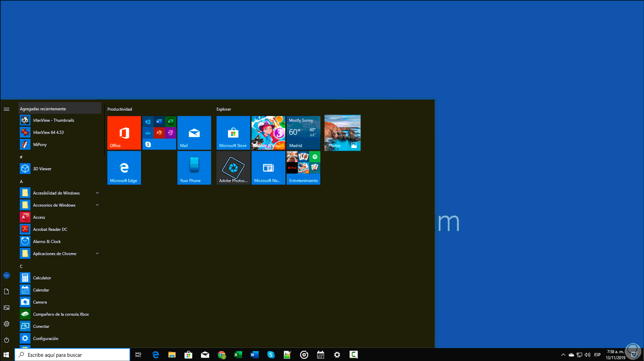Open Compañero de la consola Xbox
Image resolution: width=644 pixels, height=361 pixels.
tap(60, 314)
